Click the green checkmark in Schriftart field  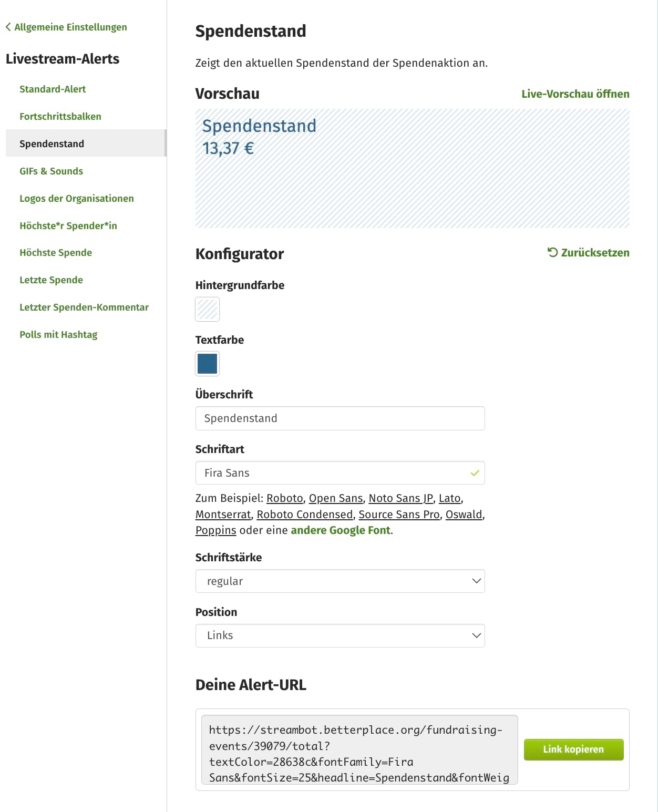[475, 472]
